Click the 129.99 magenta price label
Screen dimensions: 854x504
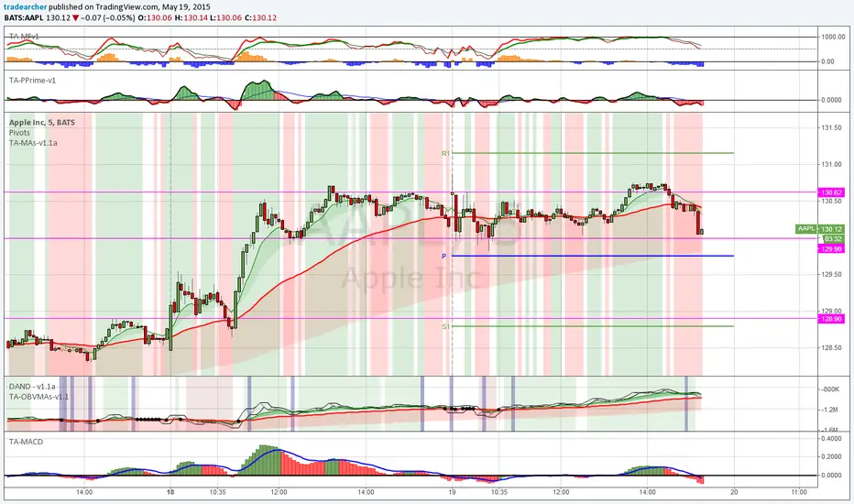(831, 248)
